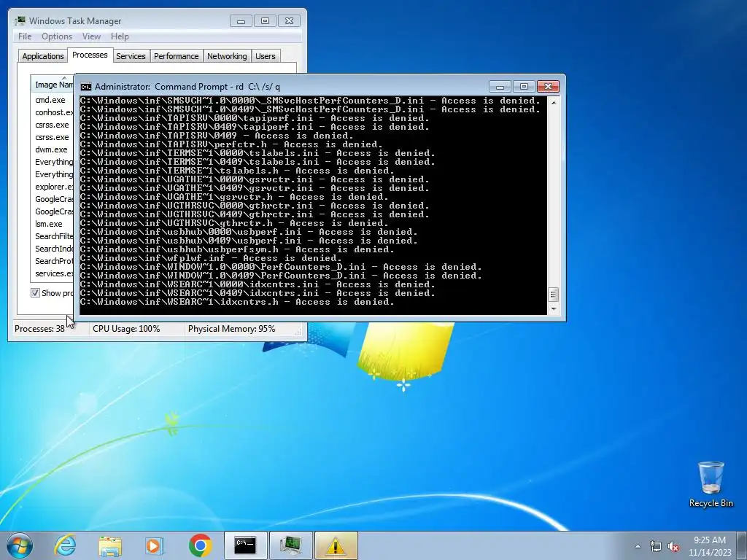747x560 pixels.
Task: Click the Command Prompt title bar icon
Action: (x=86, y=87)
